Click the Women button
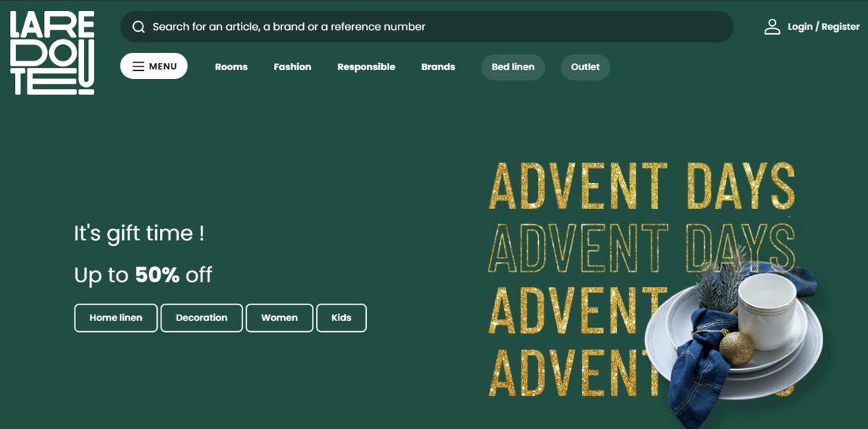868x429 pixels. point(279,318)
